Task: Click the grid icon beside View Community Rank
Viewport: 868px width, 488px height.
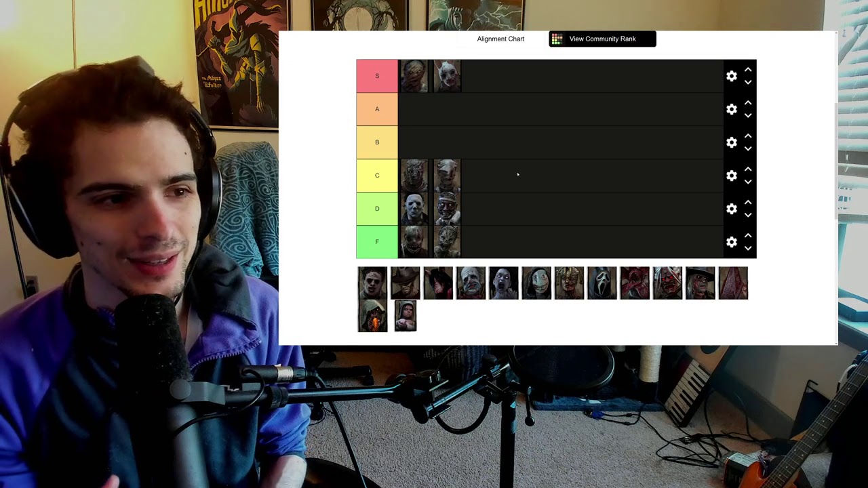Action: pos(557,39)
